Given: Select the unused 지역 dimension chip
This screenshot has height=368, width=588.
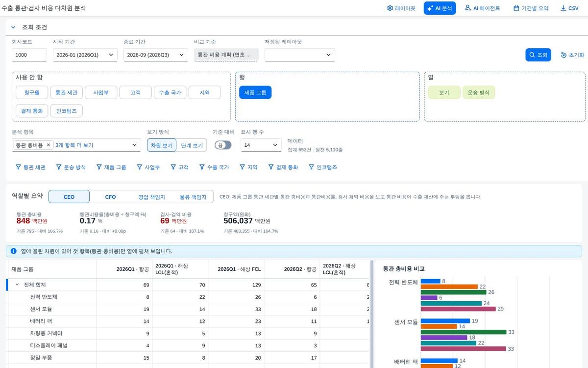Looking at the screenshot, I should (204, 92).
